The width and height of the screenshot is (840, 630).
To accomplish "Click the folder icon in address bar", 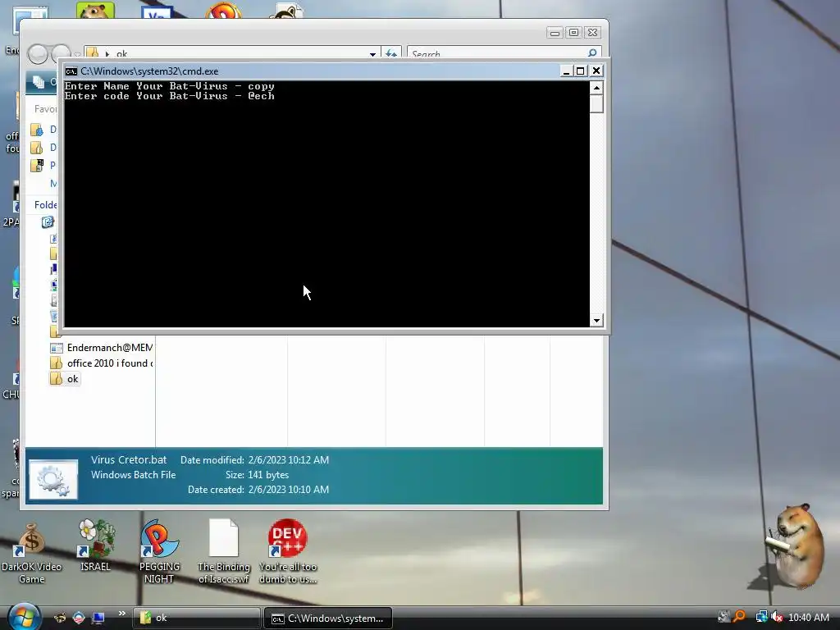I will click(x=93, y=53).
